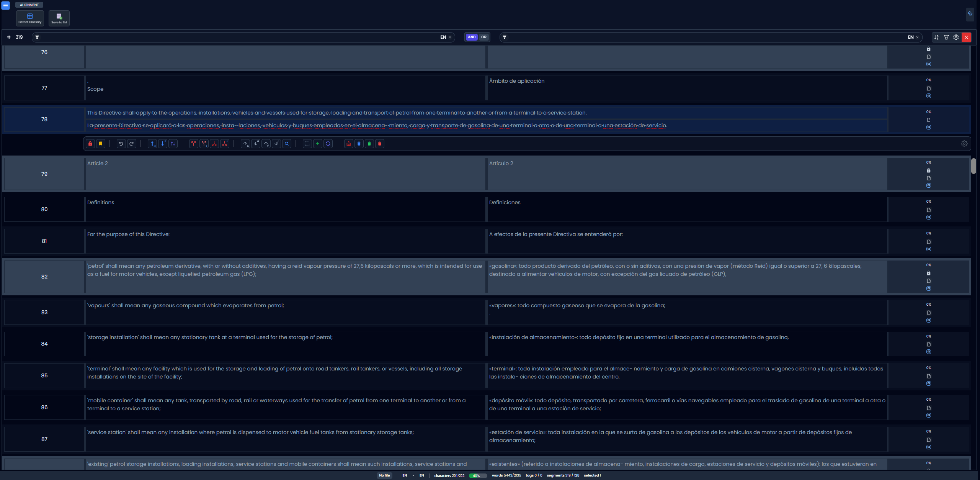Toggle the lock icon on segment 82
Image resolution: width=980 pixels, height=480 pixels.
coord(928,273)
